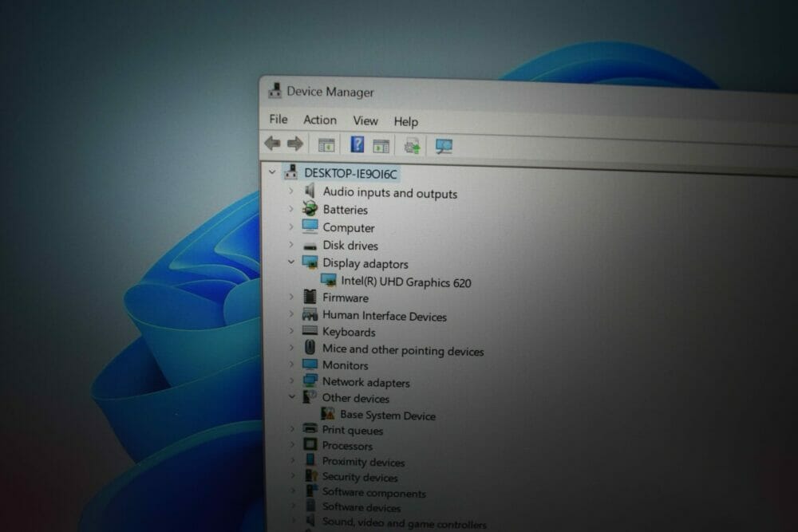Click the Device Manager title bar icon
Image resolution: width=798 pixels, height=532 pixels.
click(275, 91)
